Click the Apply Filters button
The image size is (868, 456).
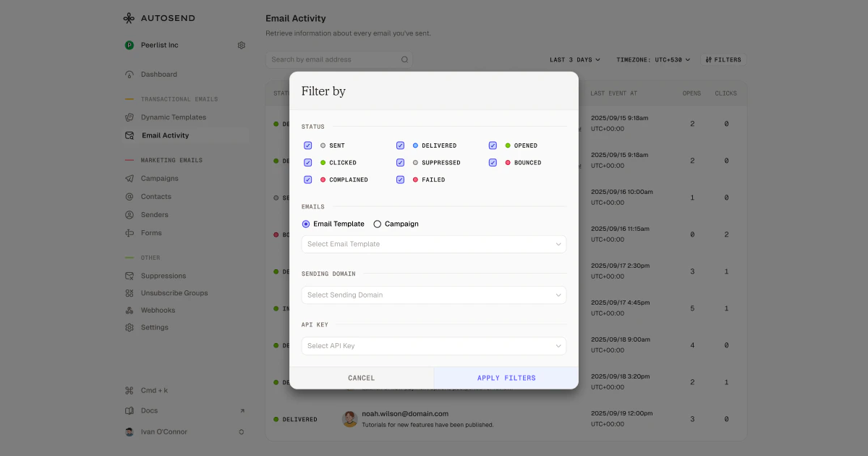tap(506, 377)
